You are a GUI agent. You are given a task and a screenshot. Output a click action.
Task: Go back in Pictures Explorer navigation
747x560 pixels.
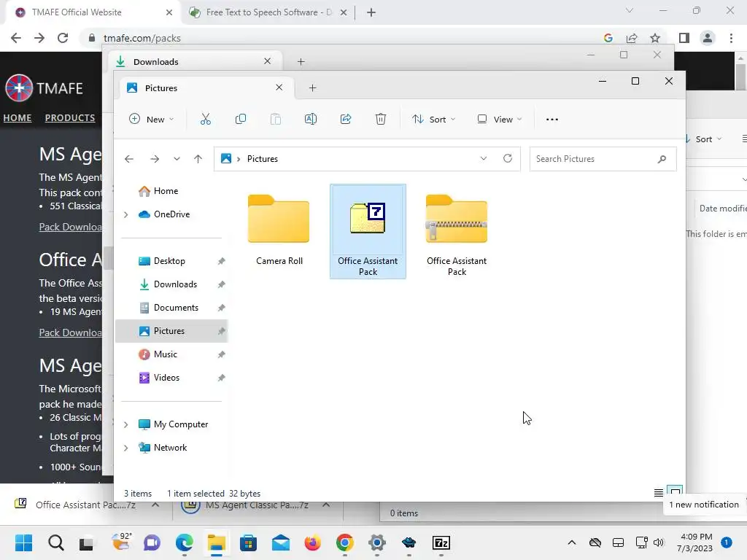(x=129, y=159)
